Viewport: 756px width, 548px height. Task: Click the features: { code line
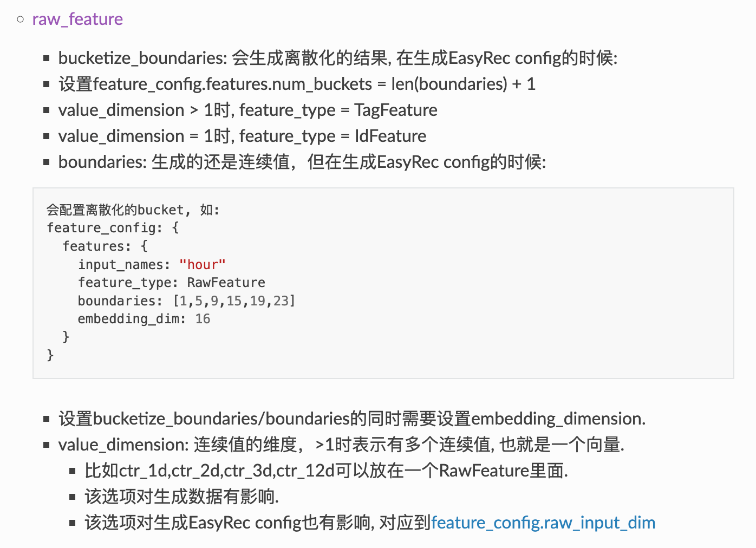[x=105, y=246]
